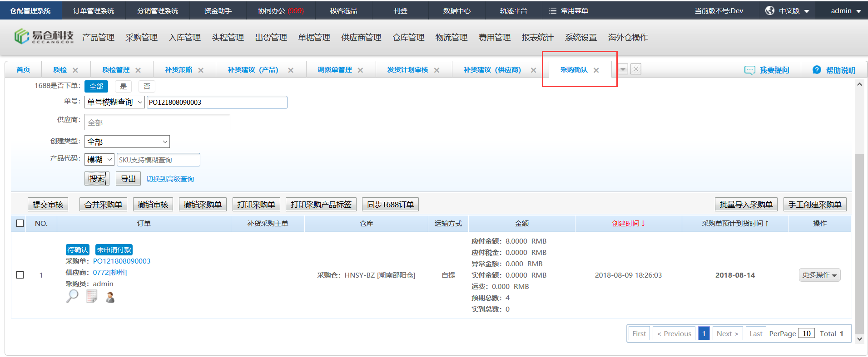
Task: Open the 采购管理 menu
Action: (141, 38)
